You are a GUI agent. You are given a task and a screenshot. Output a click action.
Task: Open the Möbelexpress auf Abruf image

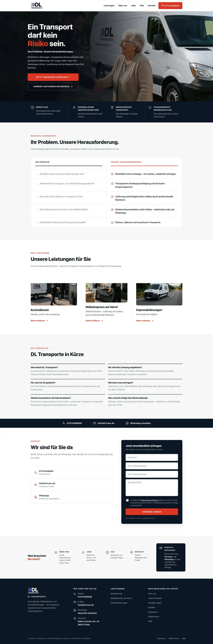tap(106, 293)
